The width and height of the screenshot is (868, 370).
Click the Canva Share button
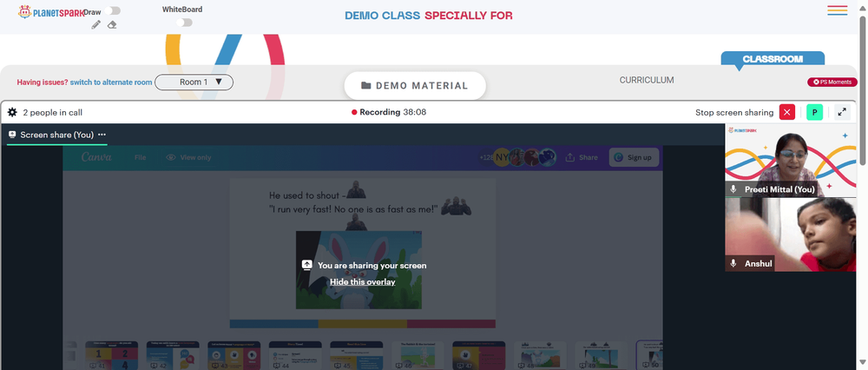point(582,157)
